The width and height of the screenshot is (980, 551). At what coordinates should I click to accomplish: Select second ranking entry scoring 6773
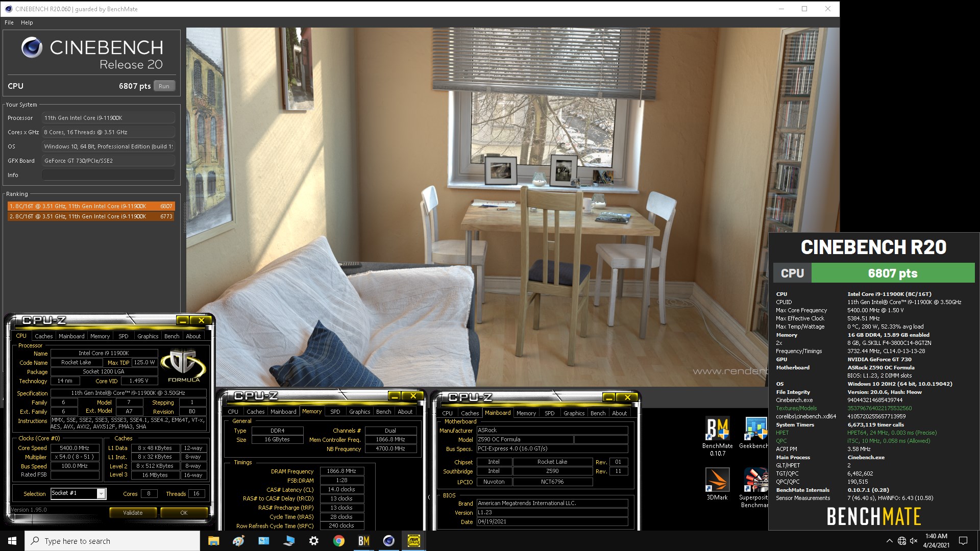click(91, 216)
